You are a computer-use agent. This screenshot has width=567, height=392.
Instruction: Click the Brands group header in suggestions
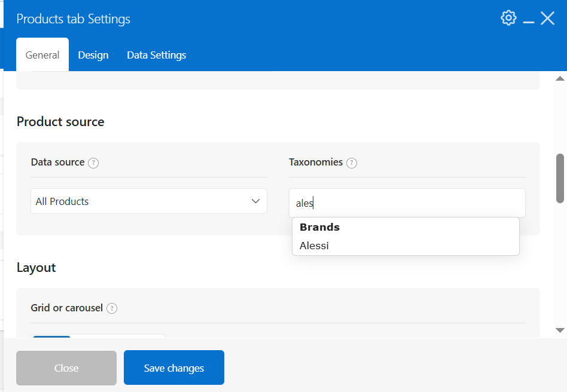tap(319, 227)
